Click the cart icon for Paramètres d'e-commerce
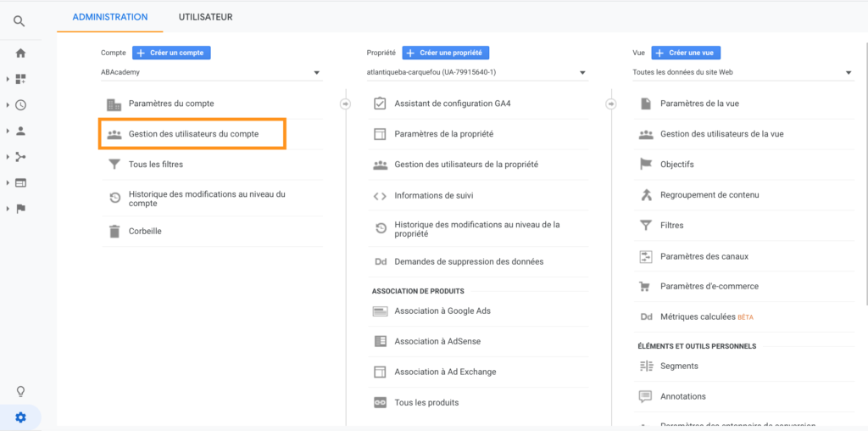Viewport: 868px width, 431px height. click(x=645, y=287)
